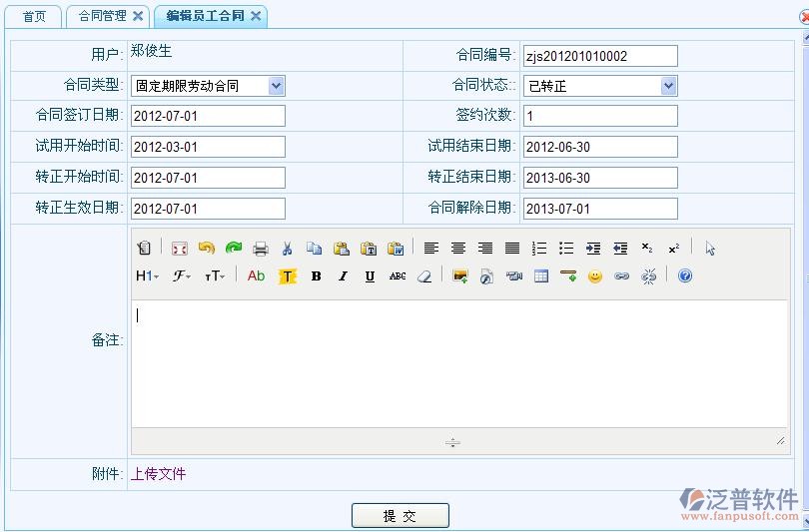Click the insert image icon
Viewport: 809px width, 532px height.
point(460,276)
